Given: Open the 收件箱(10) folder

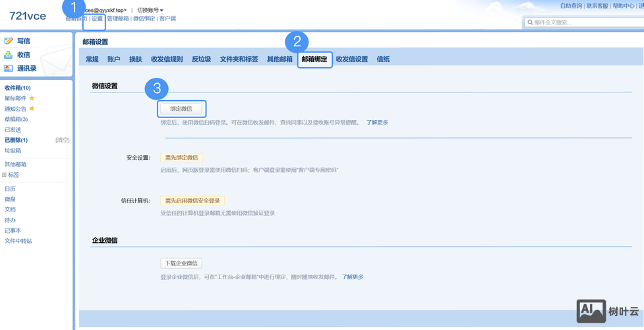Looking at the screenshot, I should click(18, 88).
